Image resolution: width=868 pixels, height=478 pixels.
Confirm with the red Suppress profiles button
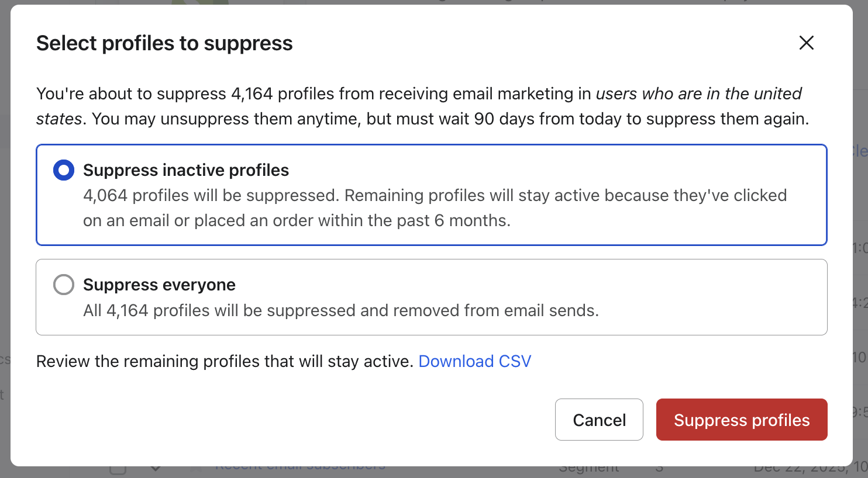pyautogui.click(x=741, y=420)
